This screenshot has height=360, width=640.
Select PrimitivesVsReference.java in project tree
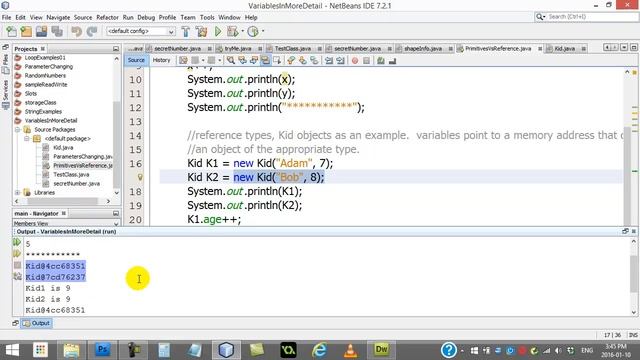point(83,166)
